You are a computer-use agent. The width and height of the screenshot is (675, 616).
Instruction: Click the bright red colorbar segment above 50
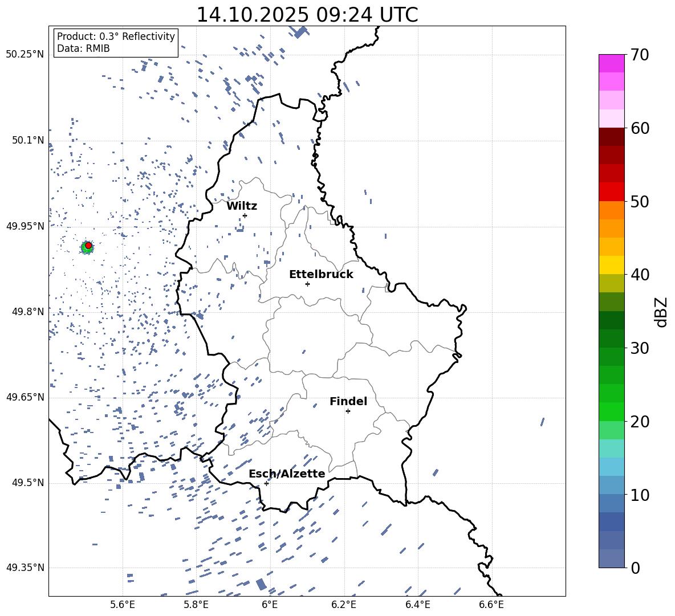tap(611, 192)
